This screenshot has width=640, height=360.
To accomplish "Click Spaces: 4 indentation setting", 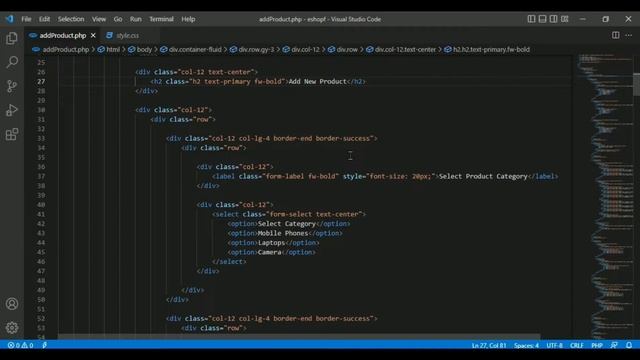I will click(x=526, y=345).
